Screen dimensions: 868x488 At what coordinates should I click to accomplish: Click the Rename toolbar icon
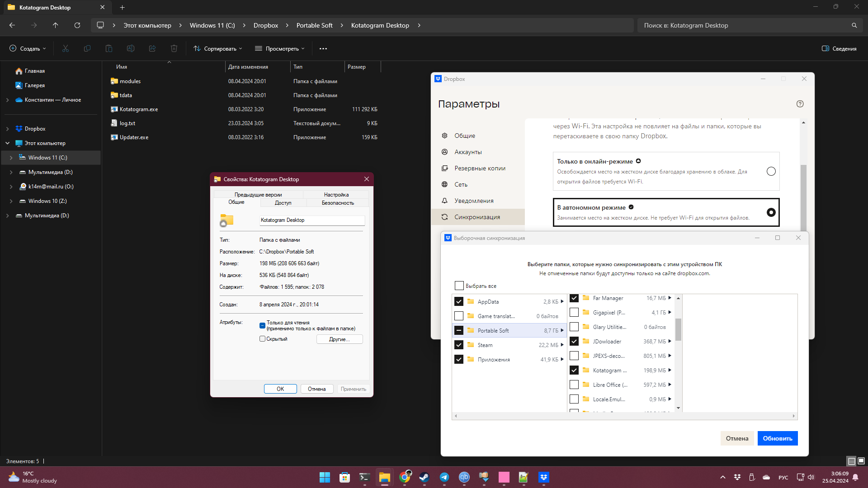click(131, 48)
